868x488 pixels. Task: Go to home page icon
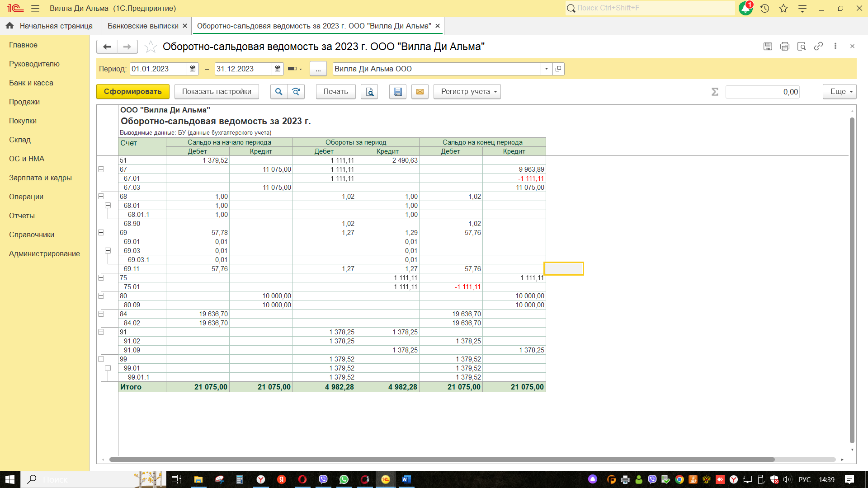point(9,26)
